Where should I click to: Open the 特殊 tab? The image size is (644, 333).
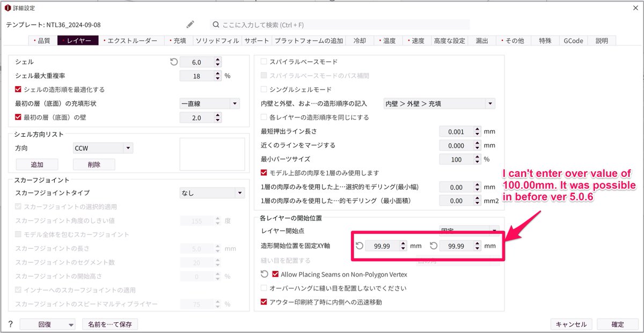click(x=545, y=41)
